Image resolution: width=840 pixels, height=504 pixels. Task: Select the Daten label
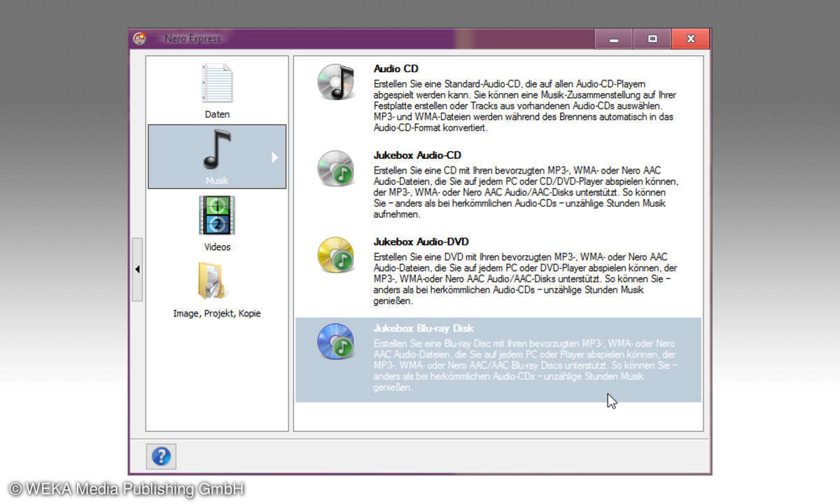pyautogui.click(x=217, y=114)
